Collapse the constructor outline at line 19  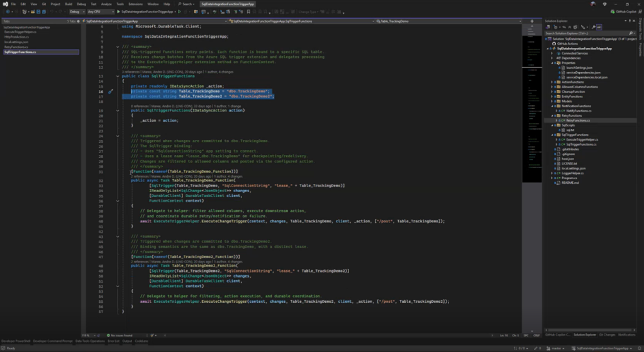(x=118, y=111)
